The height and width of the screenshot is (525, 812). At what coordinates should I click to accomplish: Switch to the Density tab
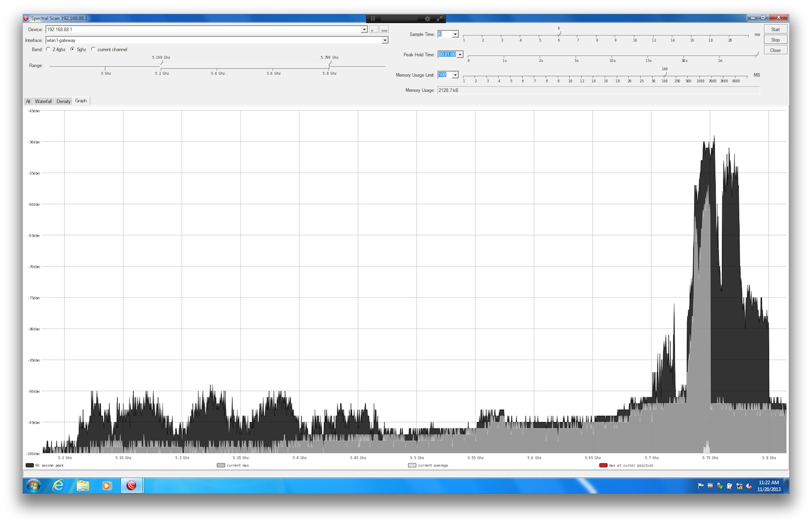(x=63, y=101)
